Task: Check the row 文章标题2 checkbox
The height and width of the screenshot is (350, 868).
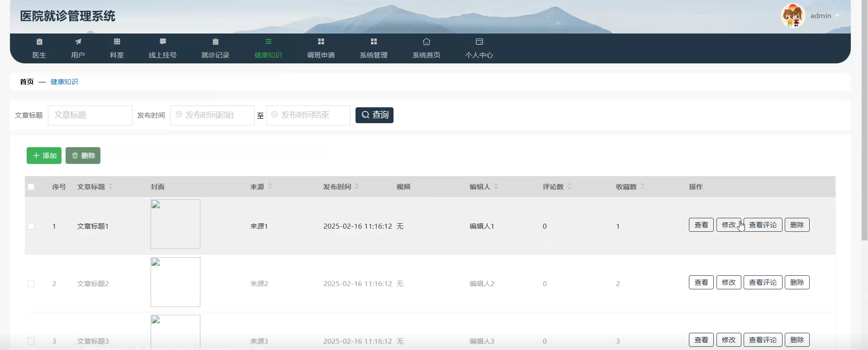Action: [31, 283]
